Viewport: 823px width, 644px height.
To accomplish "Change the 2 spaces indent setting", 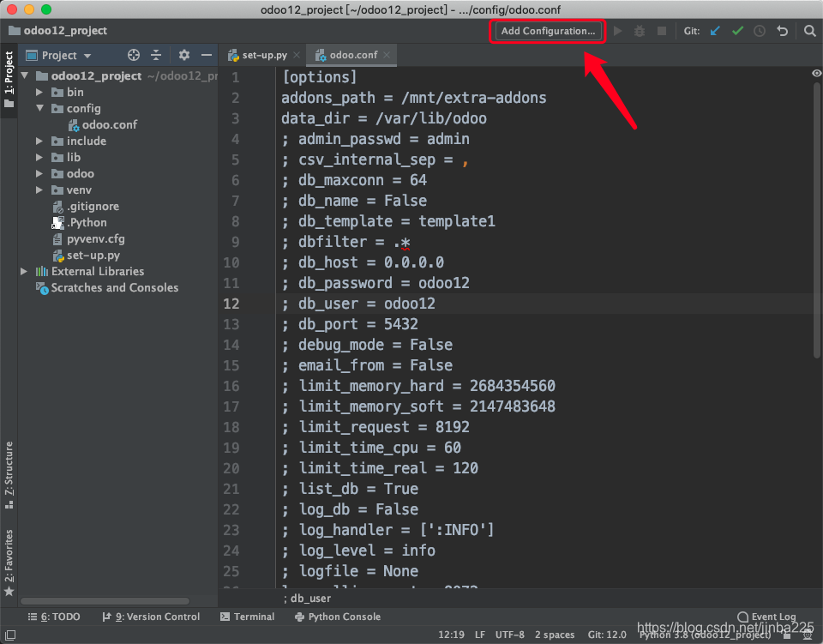I will 555,635.
